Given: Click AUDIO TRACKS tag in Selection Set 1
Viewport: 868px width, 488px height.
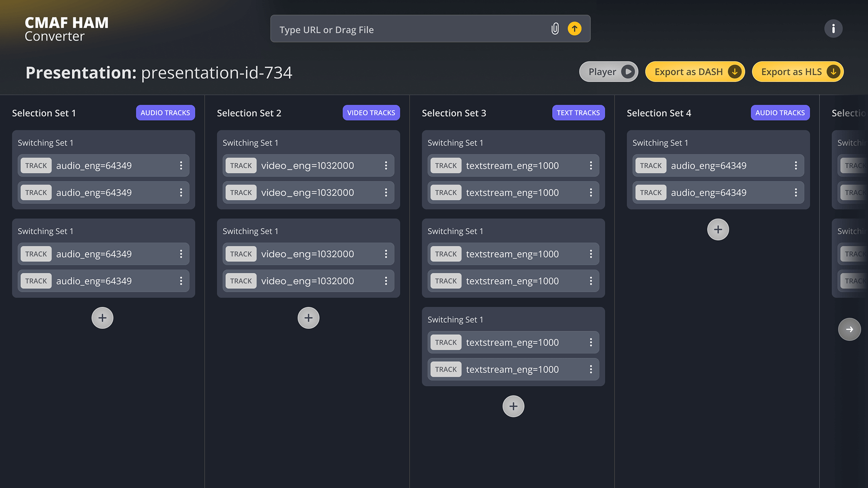Looking at the screenshot, I should click(x=165, y=113).
